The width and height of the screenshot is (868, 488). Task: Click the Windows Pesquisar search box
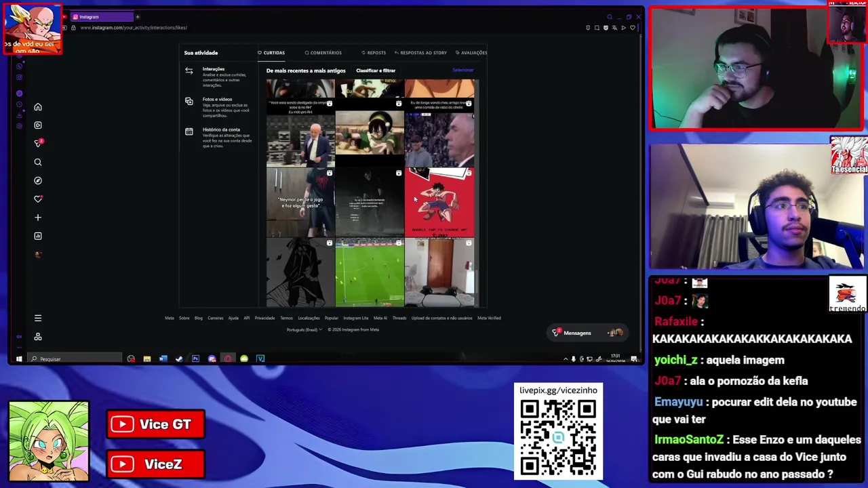[x=75, y=359]
